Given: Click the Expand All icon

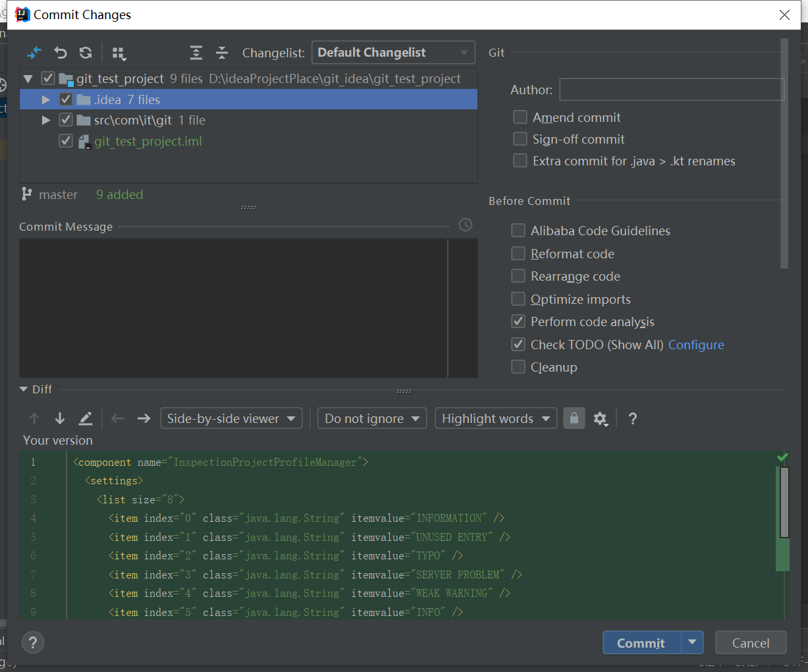Looking at the screenshot, I should [196, 53].
